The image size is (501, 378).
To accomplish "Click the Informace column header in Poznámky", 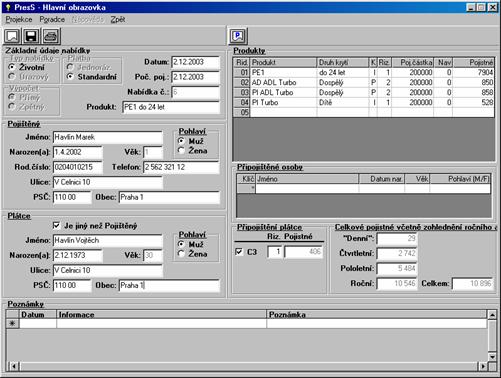I will coord(161,314).
